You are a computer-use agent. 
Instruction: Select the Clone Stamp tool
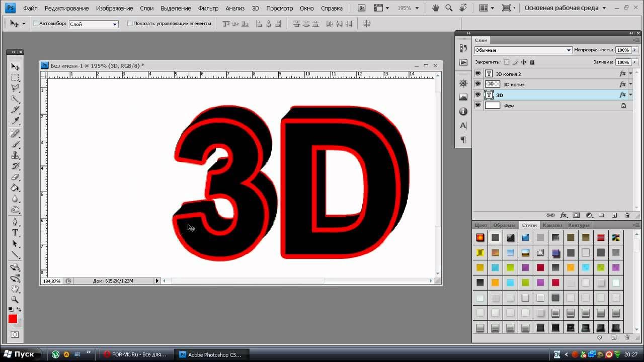(15, 155)
